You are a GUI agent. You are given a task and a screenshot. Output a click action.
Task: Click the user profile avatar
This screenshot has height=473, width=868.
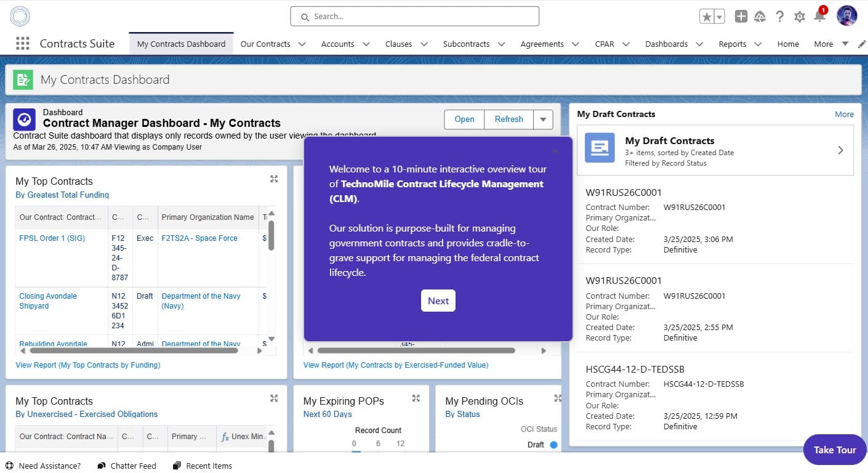(846, 16)
